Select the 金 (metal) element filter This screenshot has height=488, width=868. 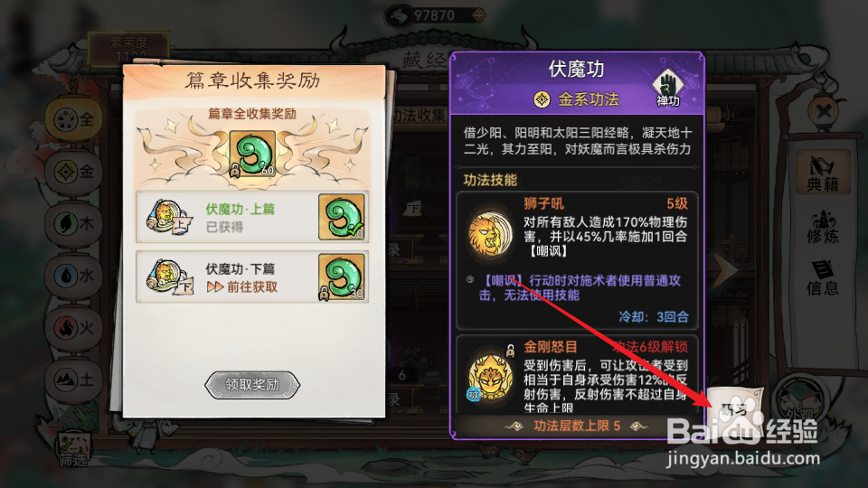coord(73,172)
